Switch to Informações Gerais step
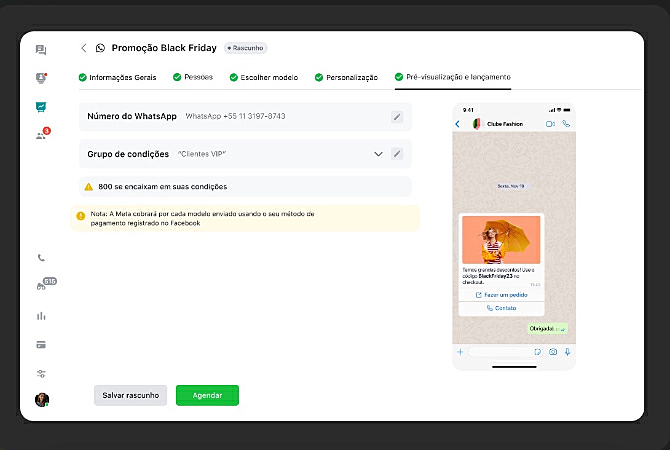 pos(120,77)
